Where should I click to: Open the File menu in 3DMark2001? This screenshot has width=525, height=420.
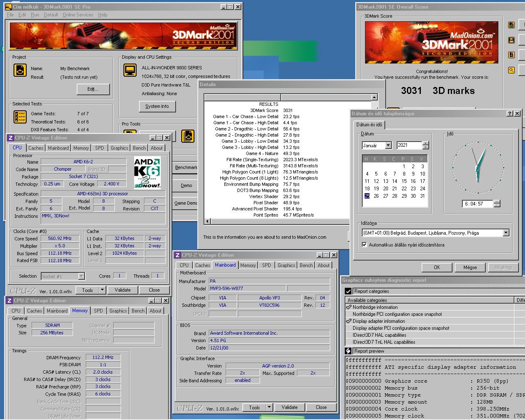[x=10, y=15]
